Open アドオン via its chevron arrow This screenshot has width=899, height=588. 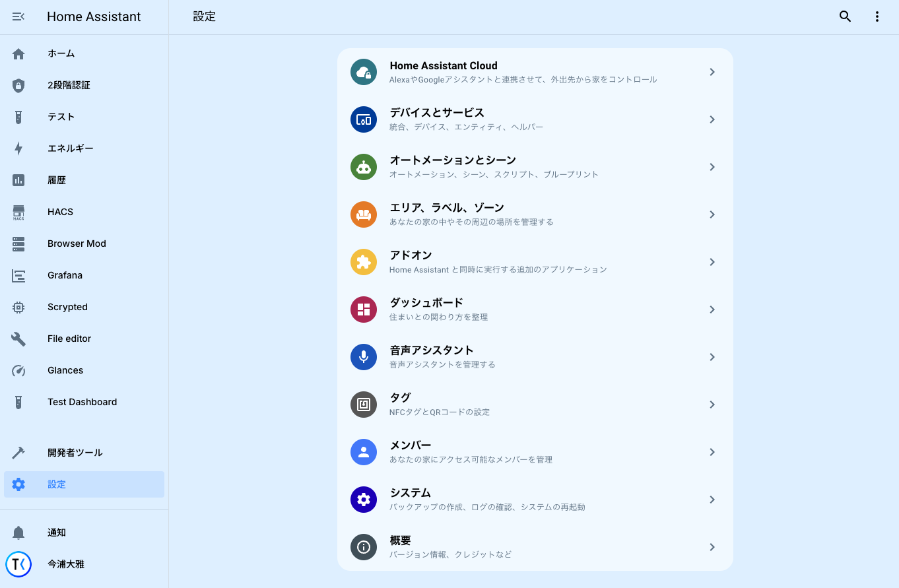(x=712, y=262)
